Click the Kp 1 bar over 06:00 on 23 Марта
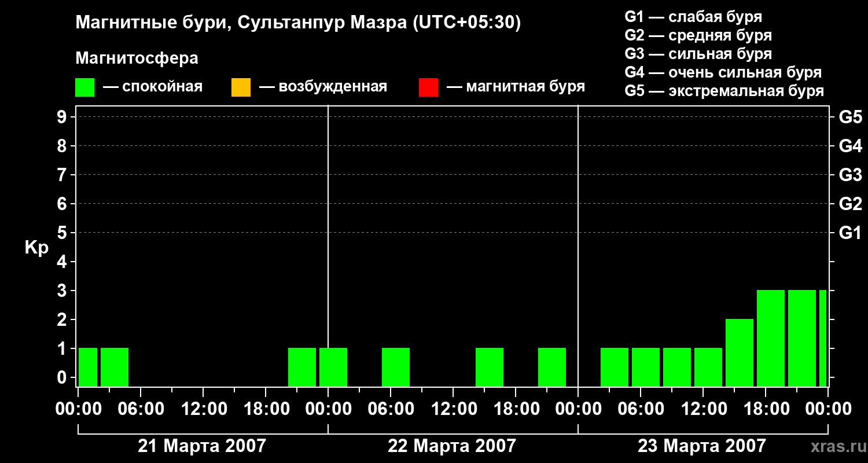The width and height of the screenshot is (868, 463). pos(646,367)
